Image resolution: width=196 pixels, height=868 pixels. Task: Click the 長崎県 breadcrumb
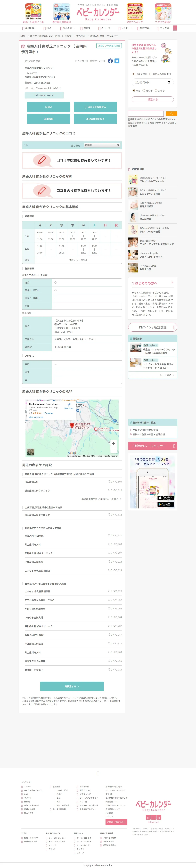point(68,36)
